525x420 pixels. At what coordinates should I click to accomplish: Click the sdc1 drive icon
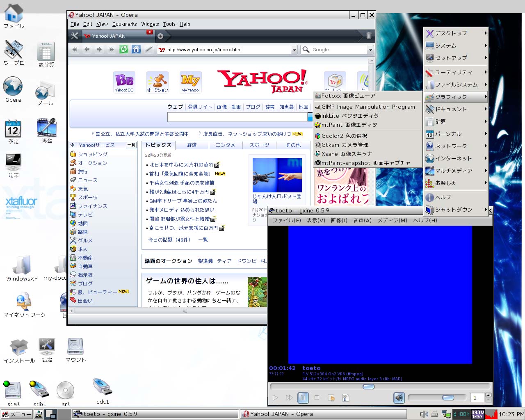click(x=102, y=391)
